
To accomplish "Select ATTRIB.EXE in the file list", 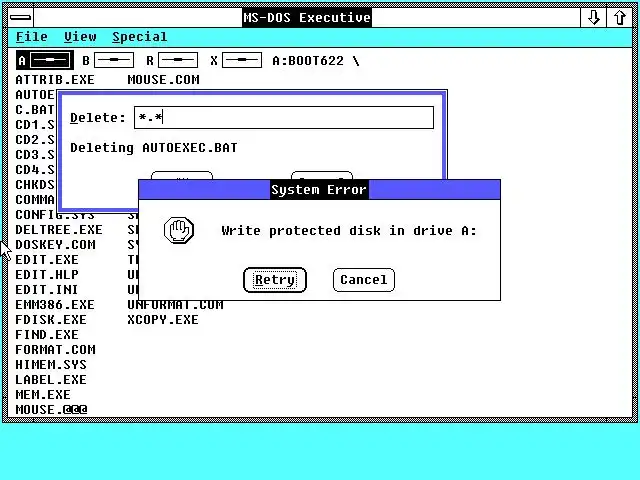I will 55,80.
